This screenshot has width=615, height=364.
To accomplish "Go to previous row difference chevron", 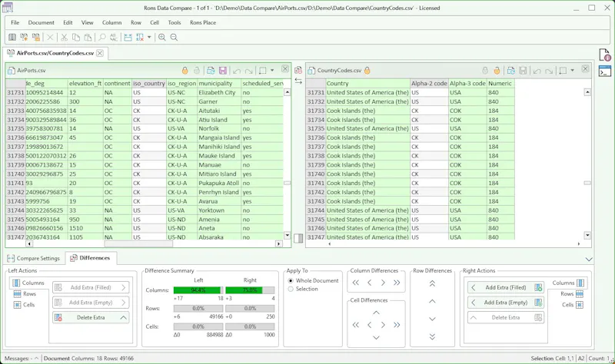I will pyautogui.click(x=432, y=301).
